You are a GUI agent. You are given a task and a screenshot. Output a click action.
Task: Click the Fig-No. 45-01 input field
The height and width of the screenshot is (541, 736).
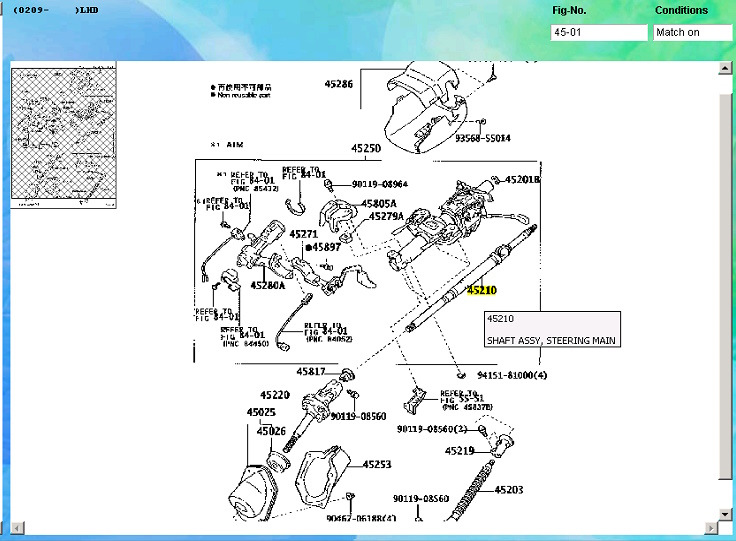[x=599, y=33]
